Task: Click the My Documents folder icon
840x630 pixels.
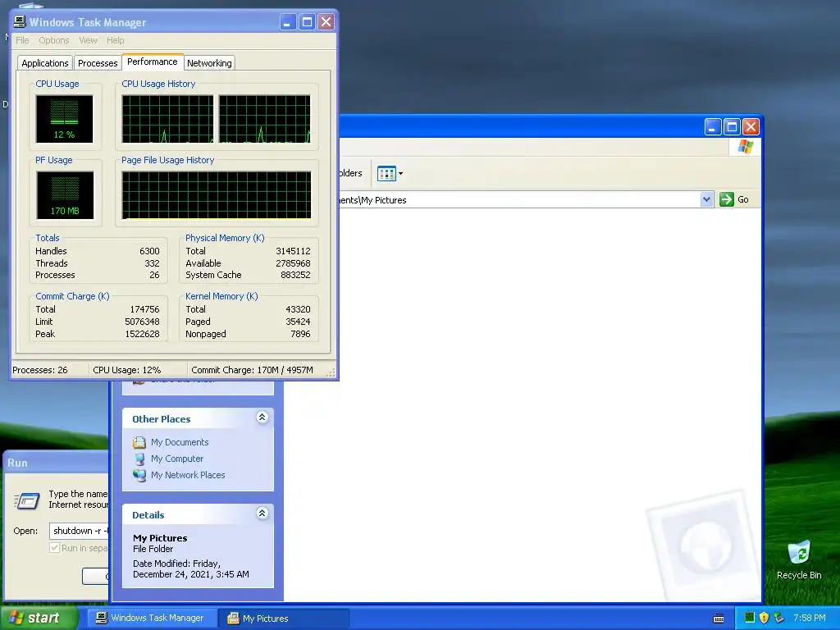Action: [x=139, y=442]
